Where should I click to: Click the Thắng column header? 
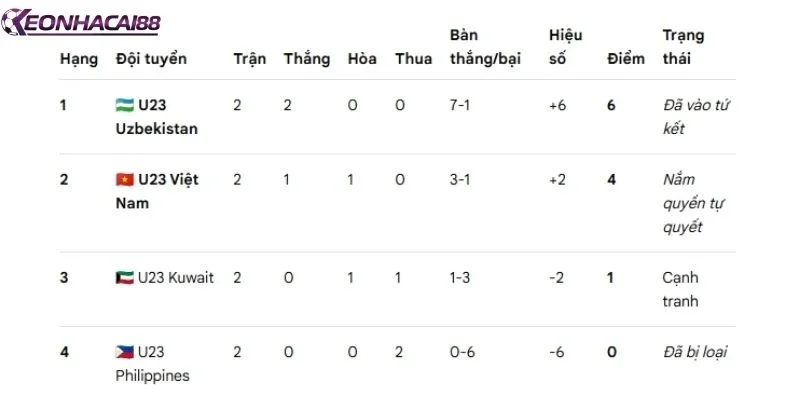point(307,59)
